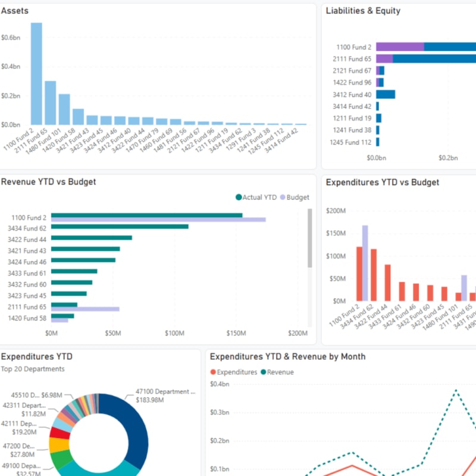Viewport: 476px width, 476px height.
Task: Click the 47200 De... $27.80M label
Action: (19, 450)
